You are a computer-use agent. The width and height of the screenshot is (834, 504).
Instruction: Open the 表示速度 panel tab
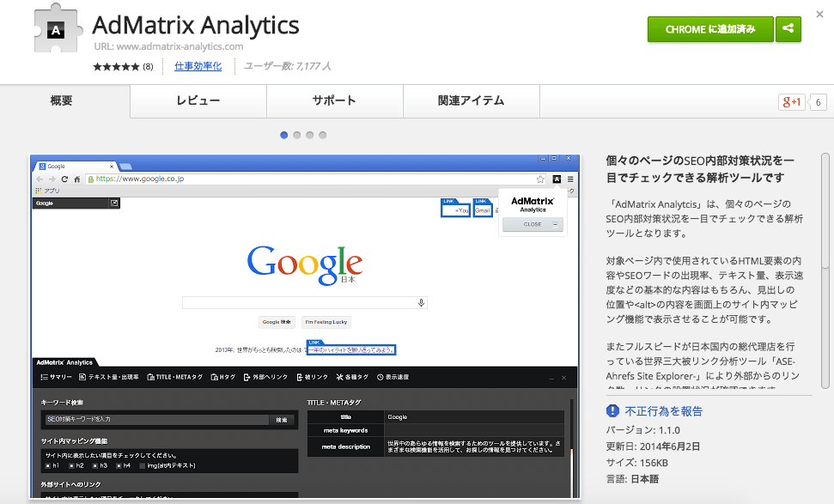pyautogui.click(x=393, y=377)
